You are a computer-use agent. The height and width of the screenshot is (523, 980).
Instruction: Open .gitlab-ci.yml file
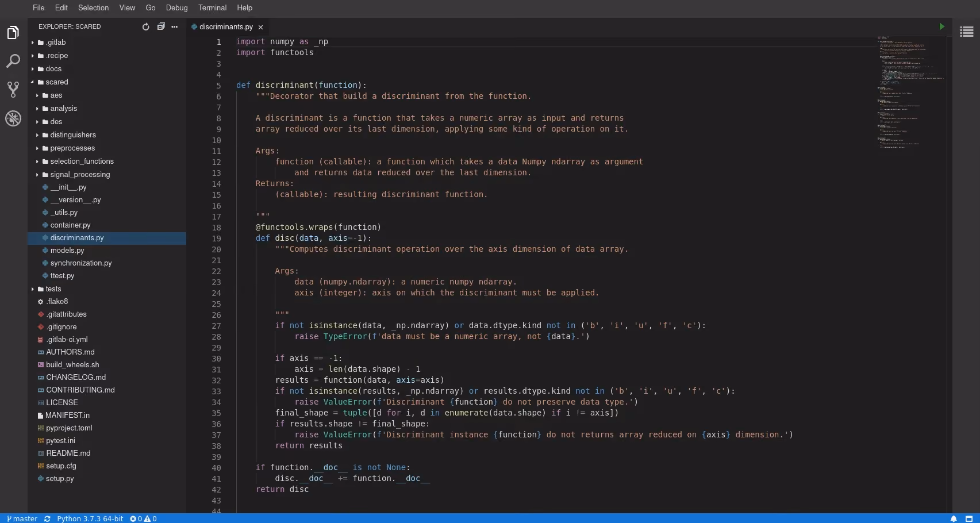coord(107,340)
